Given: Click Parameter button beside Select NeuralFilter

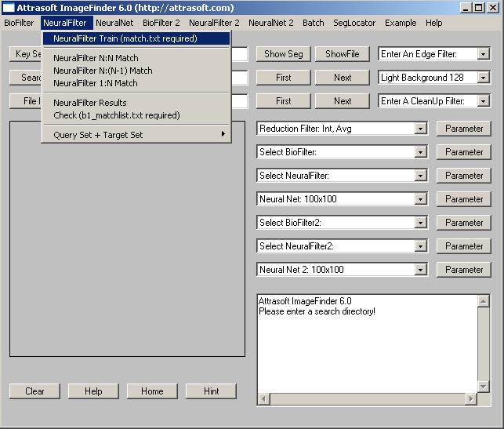Looking at the screenshot, I should tap(464, 176).
